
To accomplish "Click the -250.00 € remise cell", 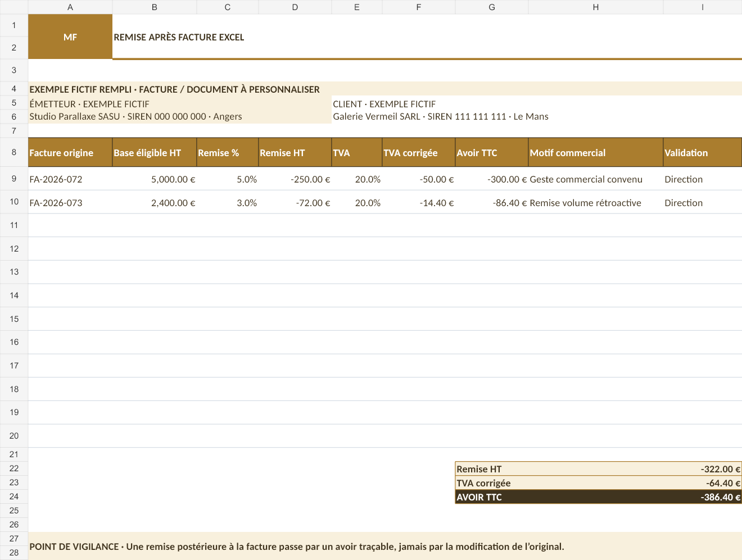I will point(295,179).
